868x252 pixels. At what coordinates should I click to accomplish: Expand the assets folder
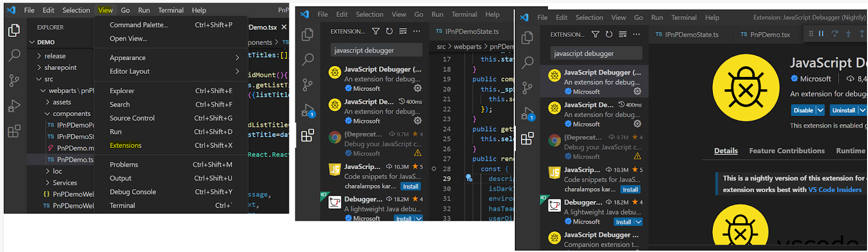coord(48,102)
